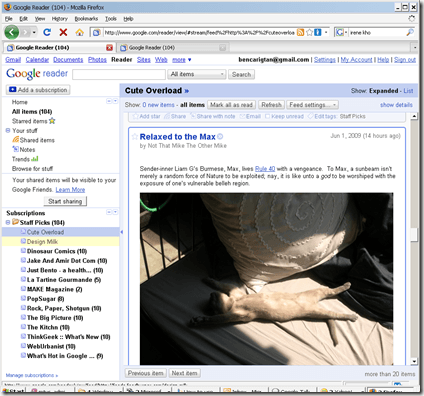Open the Tools menu
Image resolution: width=424 pixels, height=396 pixels.
[111, 19]
